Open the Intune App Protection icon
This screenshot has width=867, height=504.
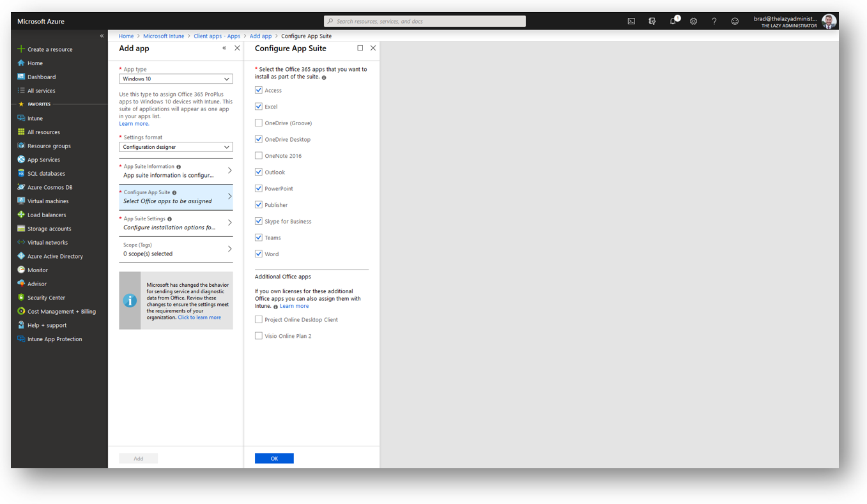pyautogui.click(x=21, y=339)
